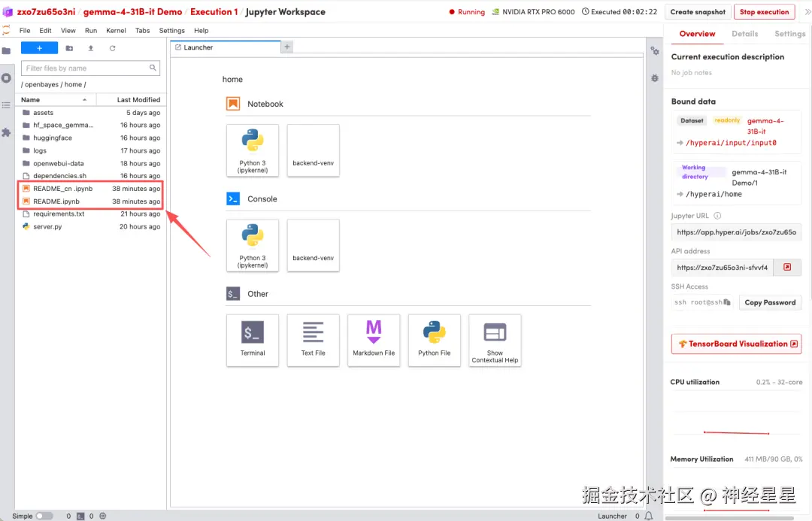Viewport: 812px width, 521px height.
Task: Open the File menu
Action: [x=25, y=31]
